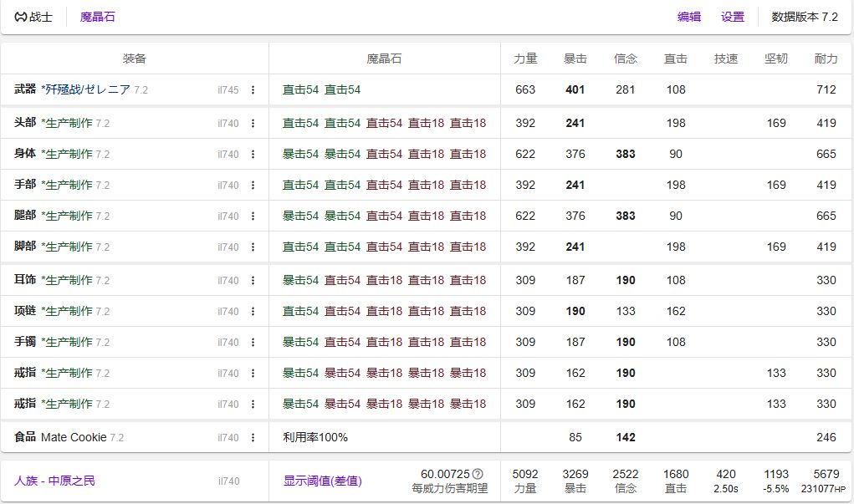Screen dimensions: 854x504
Task: Open 设置
Action: pyautogui.click(x=731, y=17)
